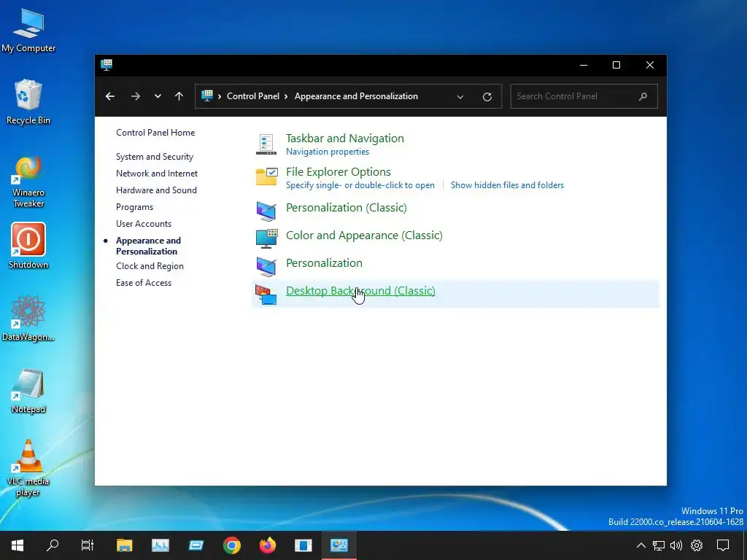The width and height of the screenshot is (747, 560).
Task: Open the notification center icon
Action: click(x=723, y=545)
